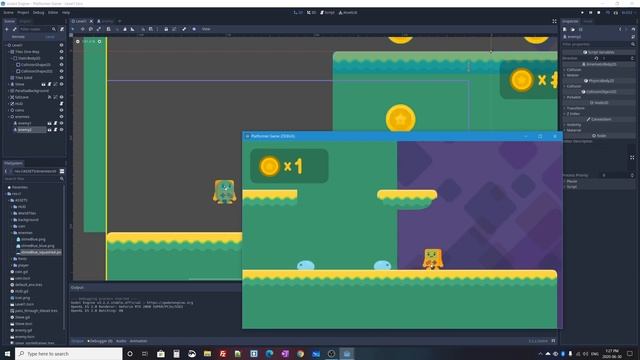Lock the selected object with padlock icon
The width and height of the screenshot is (640, 360).
click(x=166, y=29)
